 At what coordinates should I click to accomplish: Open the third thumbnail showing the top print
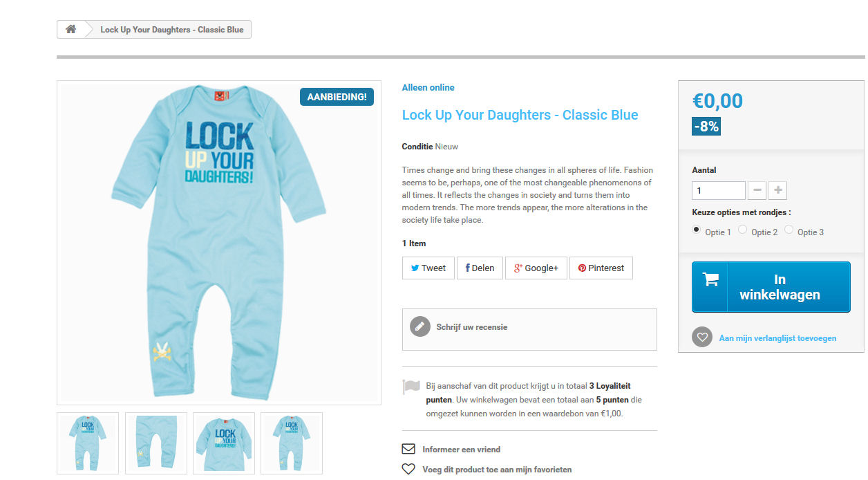(x=224, y=443)
